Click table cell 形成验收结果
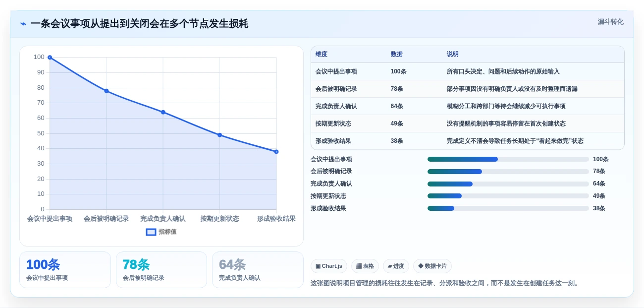The image size is (644, 308). coord(333,141)
